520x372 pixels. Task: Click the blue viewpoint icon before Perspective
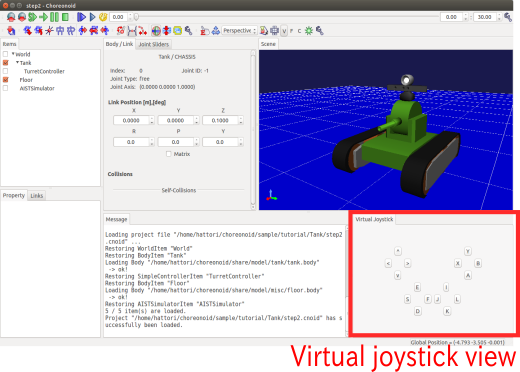point(216,31)
